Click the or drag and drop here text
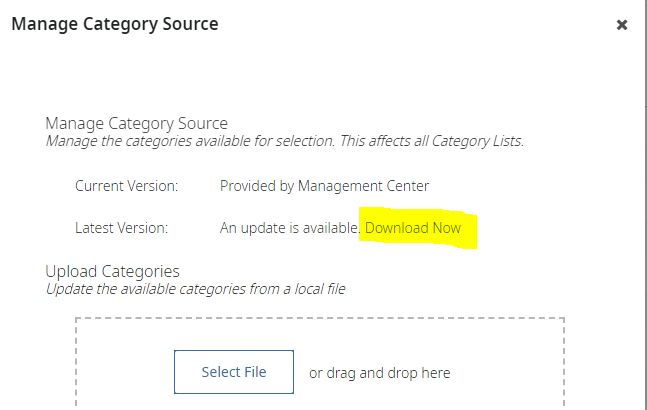 click(379, 373)
